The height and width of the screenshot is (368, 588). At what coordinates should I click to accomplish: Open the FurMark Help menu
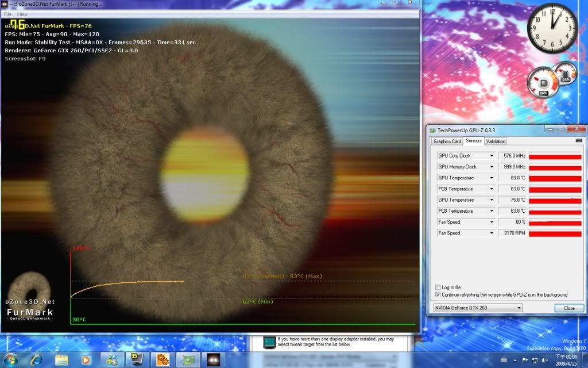coord(22,14)
